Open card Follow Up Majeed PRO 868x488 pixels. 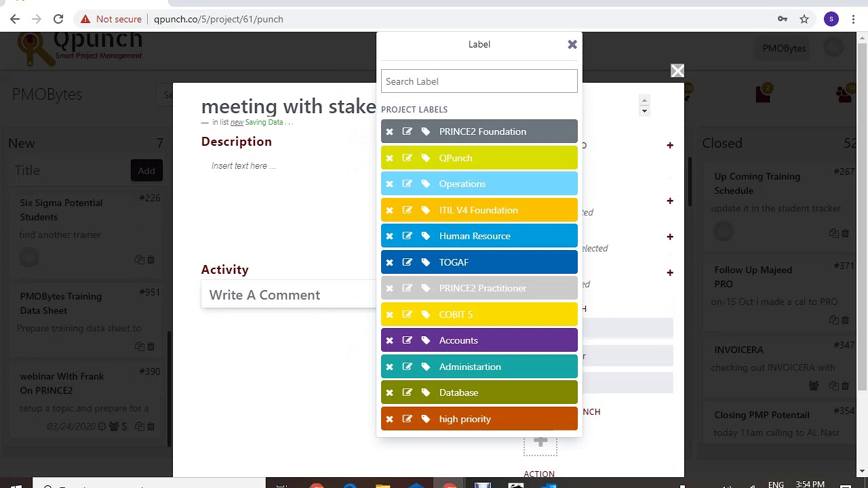[x=753, y=277]
